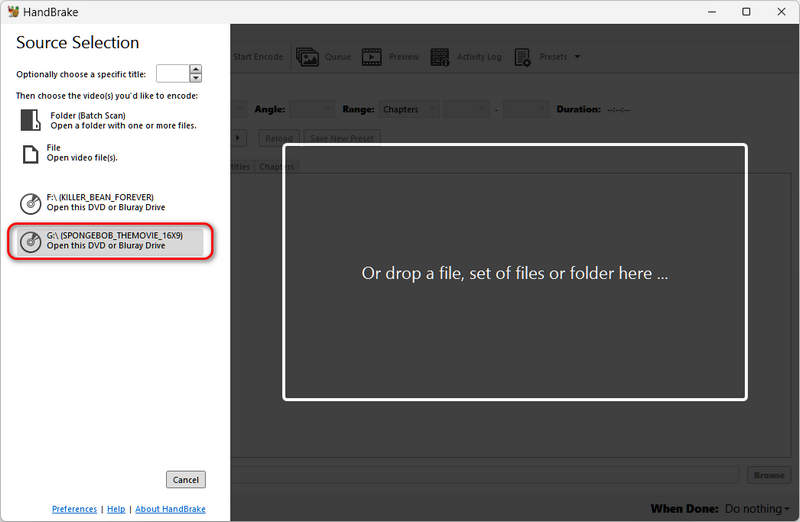This screenshot has width=800, height=522.
Task: Open the Range Chapters dropdown
Action: coord(409,109)
